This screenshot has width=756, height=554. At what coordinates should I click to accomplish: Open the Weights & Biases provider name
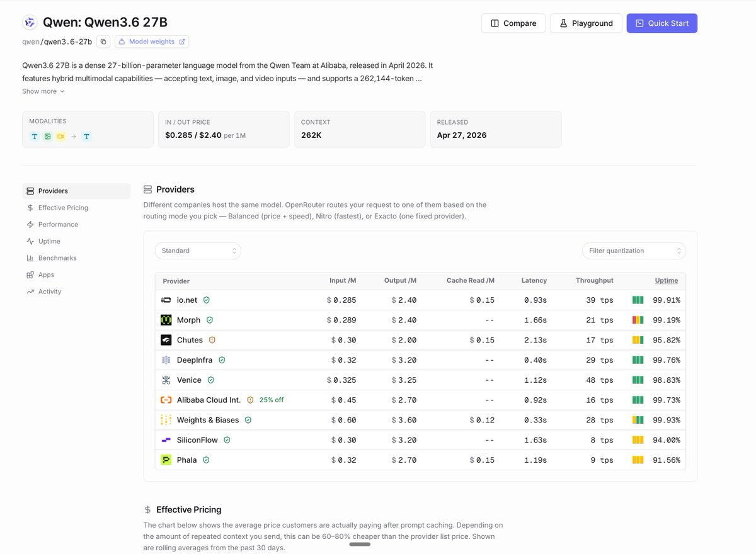[208, 420]
